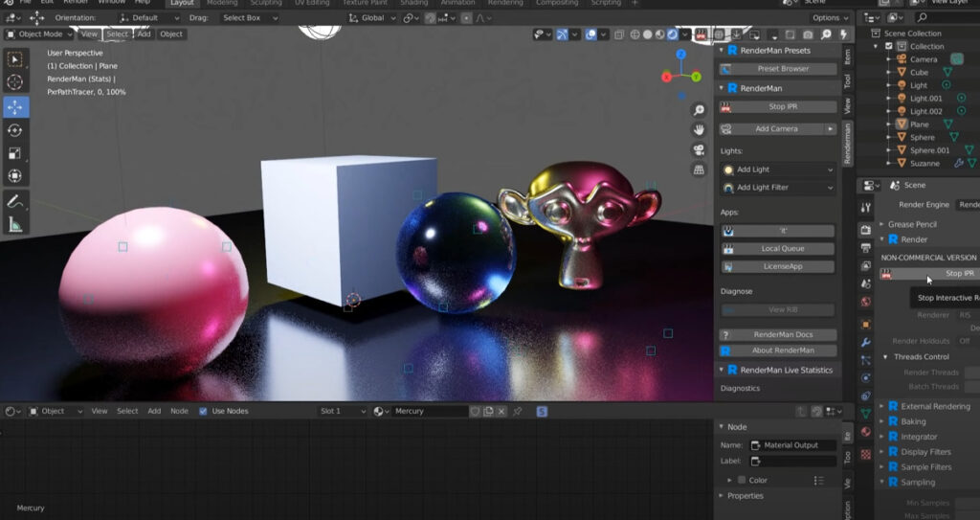Toggle viewport overlays button
Viewport: 980px width, 520px height.
tap(590, 34)
